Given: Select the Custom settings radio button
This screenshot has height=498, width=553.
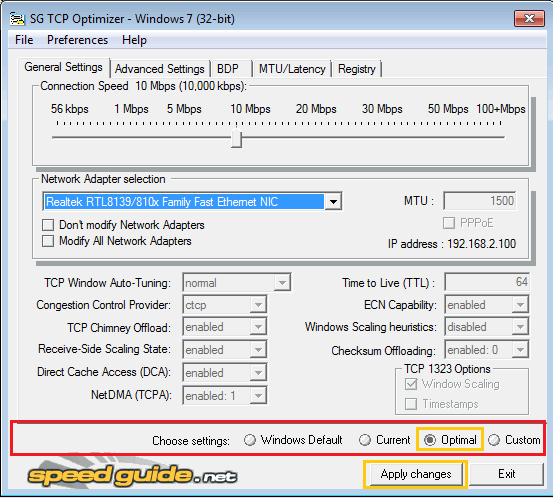Looking at the screenshot, I should point(494,440).
